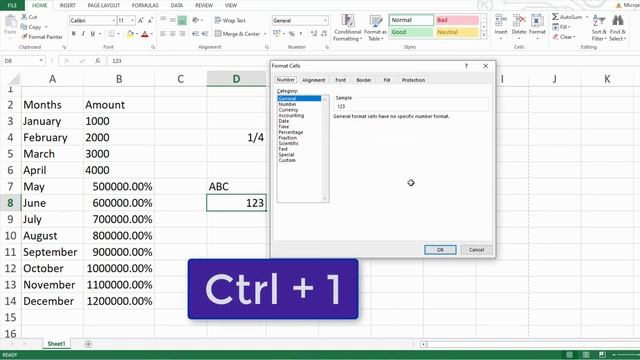This screenshot has width=640, height=360.
Task: Click OK in Format Cells dialog
Action: pyautogui.click(x=440, y=250)
